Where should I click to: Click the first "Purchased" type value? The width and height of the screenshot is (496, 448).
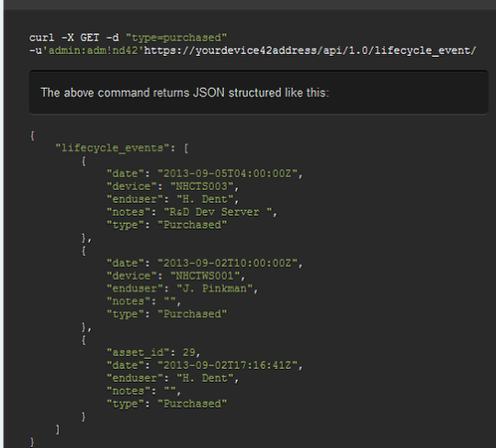[x=192, y=225]
